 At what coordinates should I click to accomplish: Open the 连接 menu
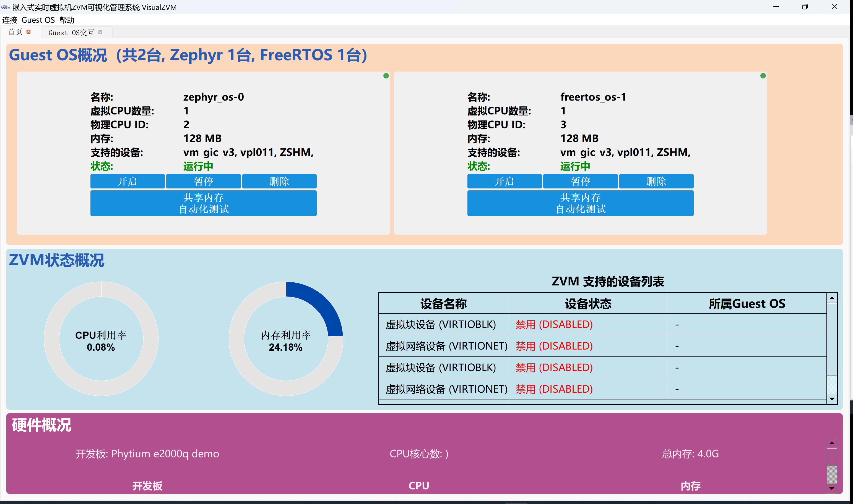coord(9,20)
